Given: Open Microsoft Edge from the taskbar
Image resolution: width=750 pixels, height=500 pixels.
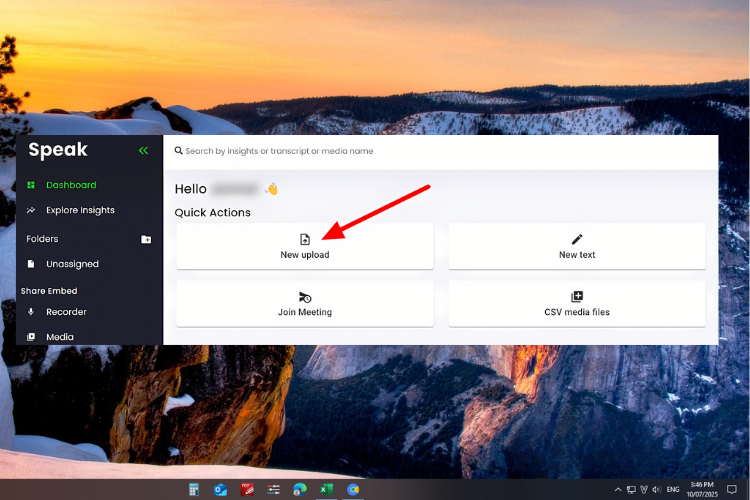Looking at the screenshot, I should coord(300,489).
